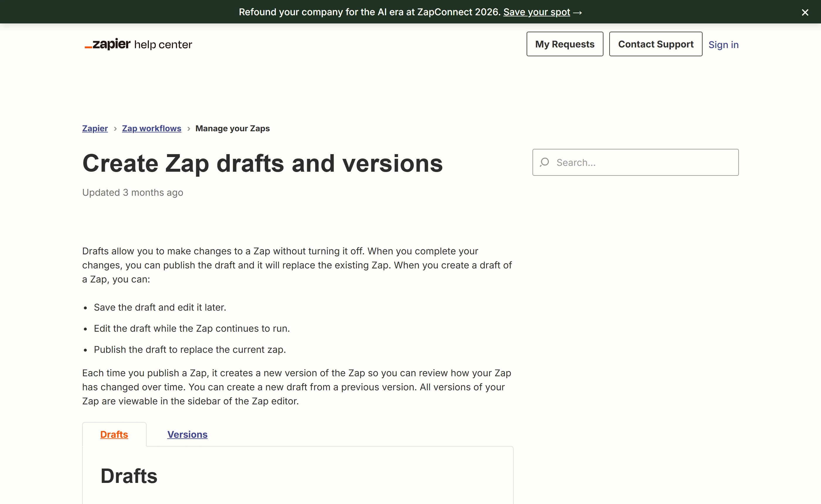Click the search magnifier icon
The width and height of the screenshot is (821, 504).
[x=544, y=162]
